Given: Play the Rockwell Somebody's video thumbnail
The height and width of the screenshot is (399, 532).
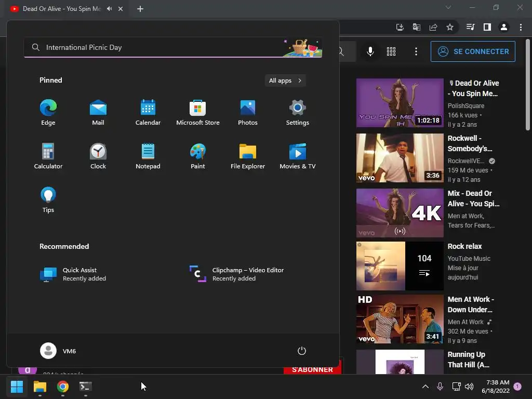Looking at the screenshot, I should click(400, 158).
